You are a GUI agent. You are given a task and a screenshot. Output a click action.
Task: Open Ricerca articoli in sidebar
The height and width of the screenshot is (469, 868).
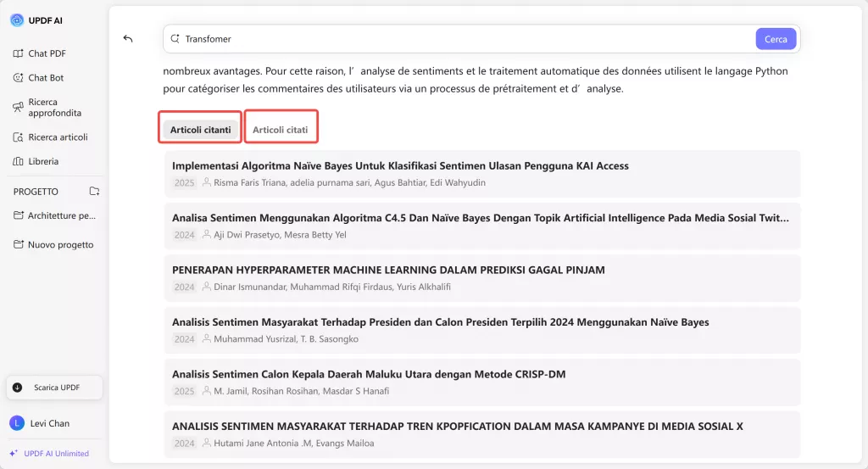coord(50,137)
